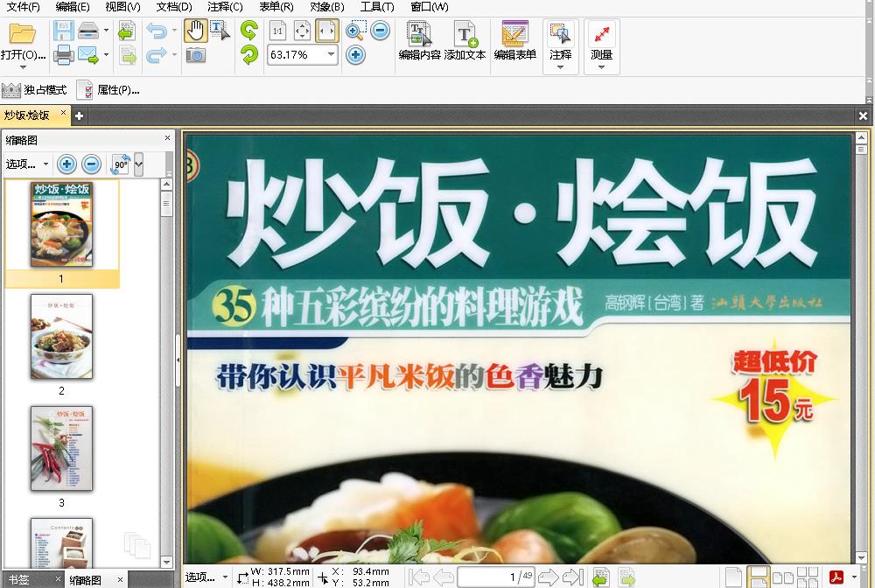This screenshot has width=875, height=588.
Task: Click the redo arrow icon
Action: pyautogui.click(x=156, y=54)
